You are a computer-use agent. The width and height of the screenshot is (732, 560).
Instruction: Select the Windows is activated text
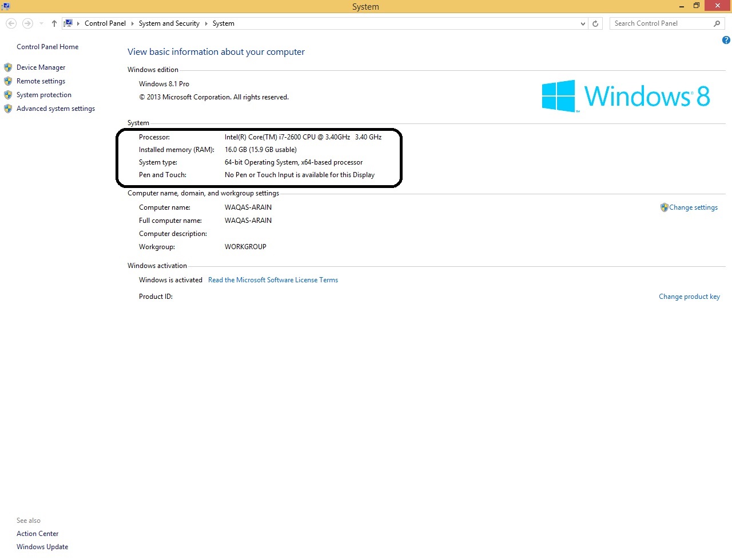pos(170,280)
